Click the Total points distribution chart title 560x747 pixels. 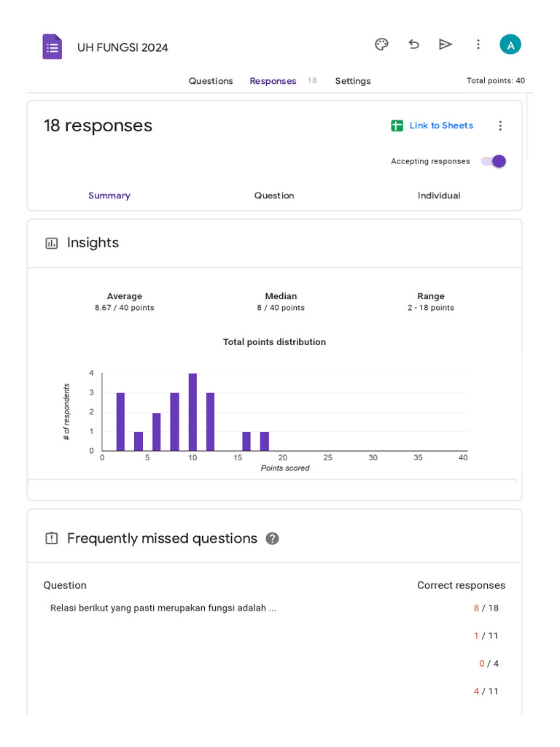(274, 342)
